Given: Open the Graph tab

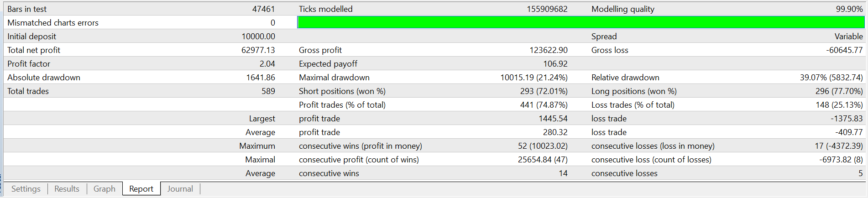Looking at the screenshot, I should (105, 189).
